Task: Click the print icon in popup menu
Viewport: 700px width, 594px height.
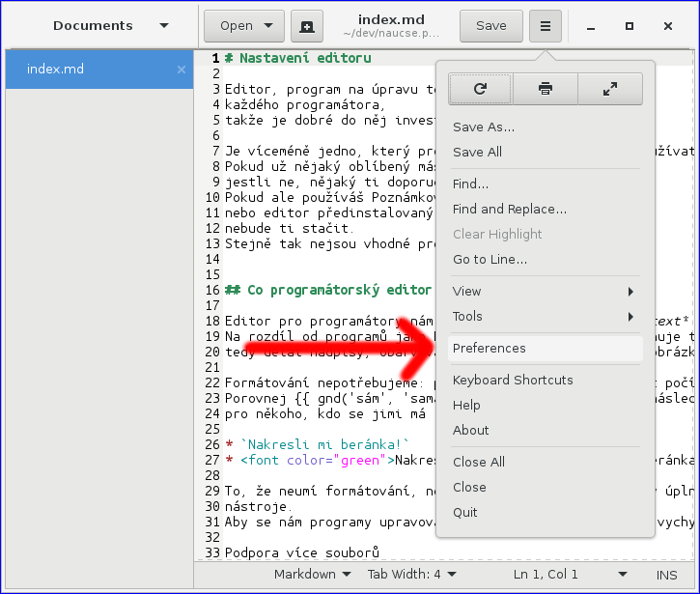Action: [x=546, y=89]
